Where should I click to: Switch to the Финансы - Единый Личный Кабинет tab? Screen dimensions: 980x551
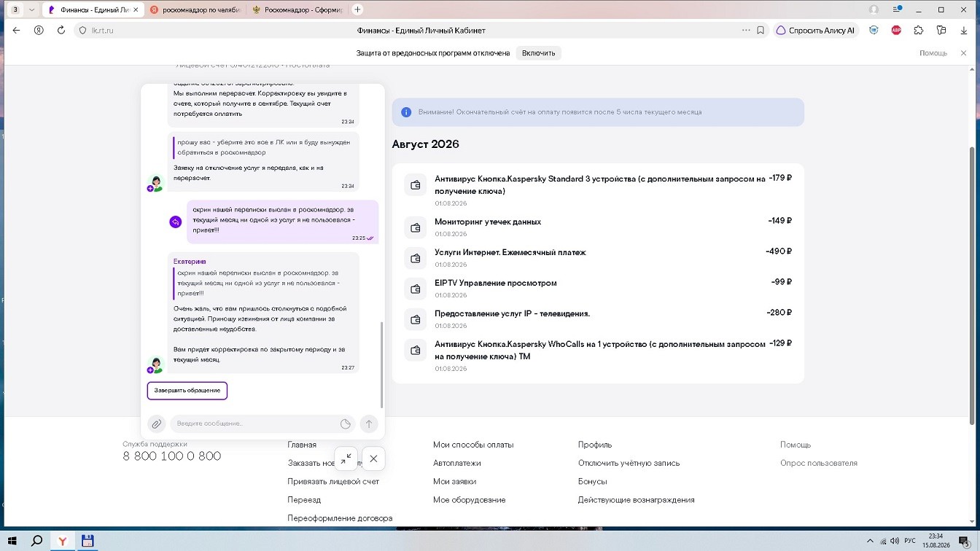pyautogui.click(x=93, y=9)
